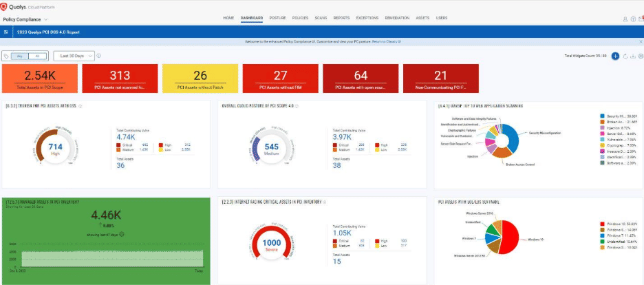Open info icon beside Last 30 Days

point(99,56)
